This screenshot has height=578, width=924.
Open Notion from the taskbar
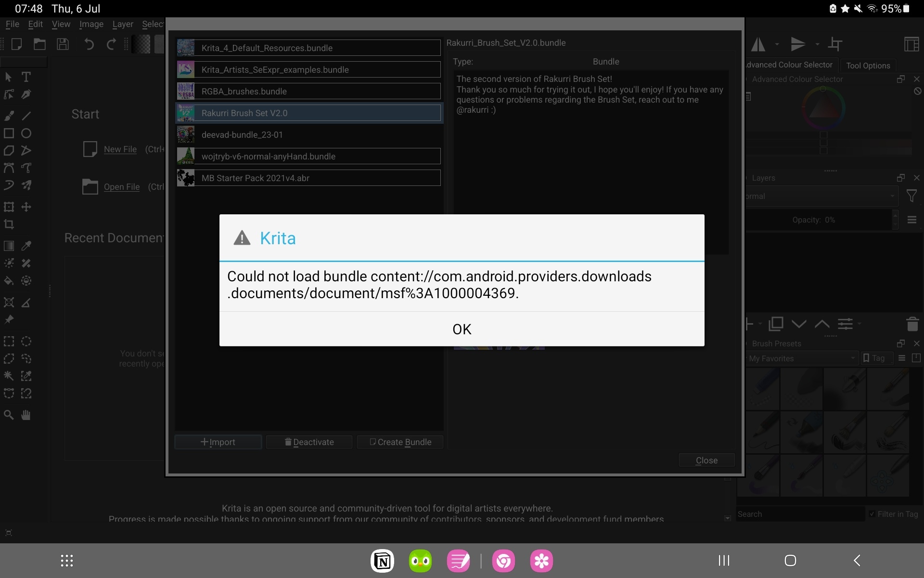pos(383,561)
